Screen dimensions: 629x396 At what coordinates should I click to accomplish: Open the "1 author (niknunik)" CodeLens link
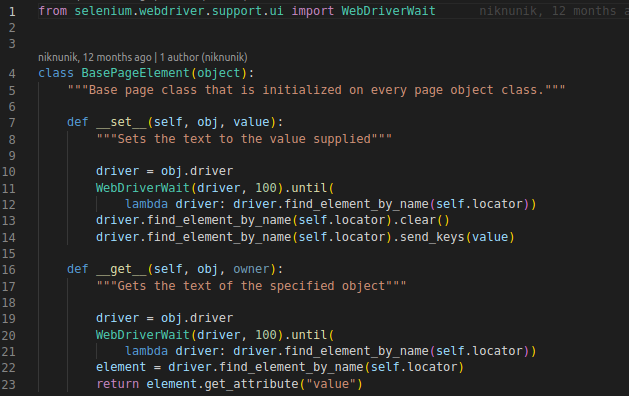click(203, 57)
